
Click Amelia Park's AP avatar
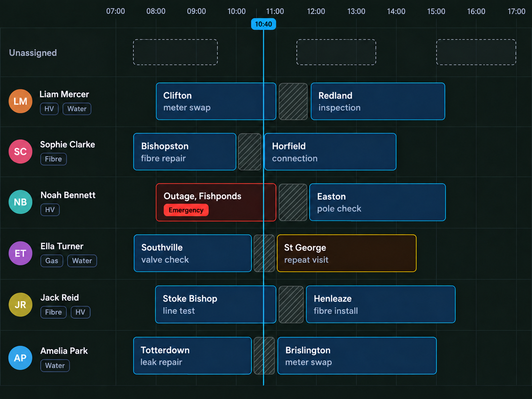point(21,358)
